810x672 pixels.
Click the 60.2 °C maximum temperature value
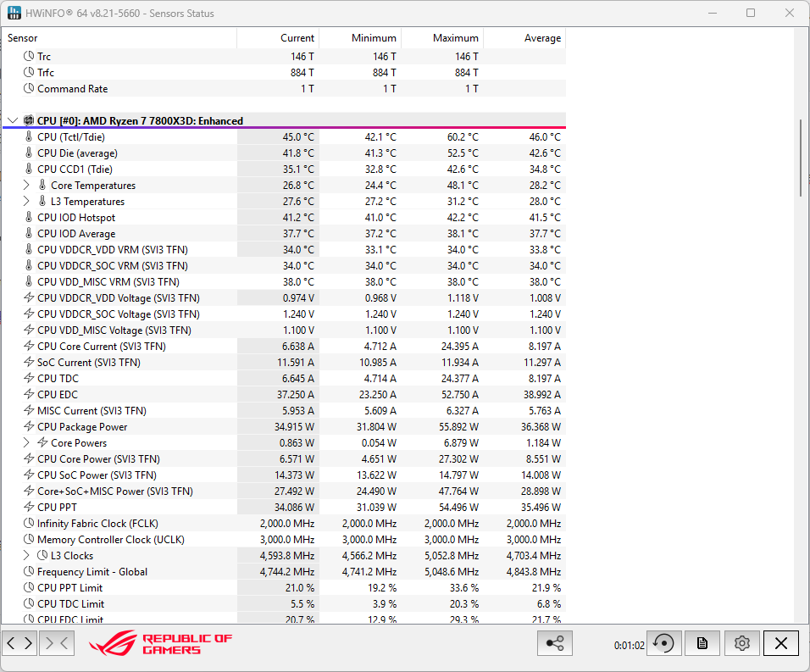463,137
